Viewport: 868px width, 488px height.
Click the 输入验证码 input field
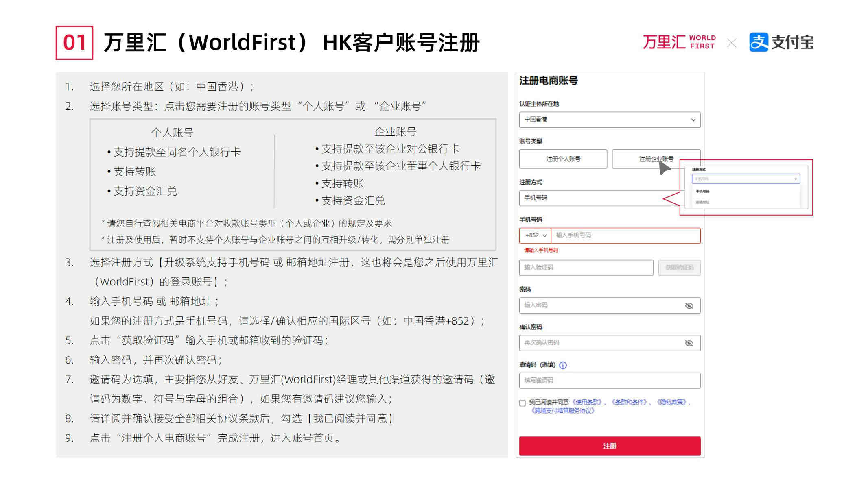pos(586,268)
